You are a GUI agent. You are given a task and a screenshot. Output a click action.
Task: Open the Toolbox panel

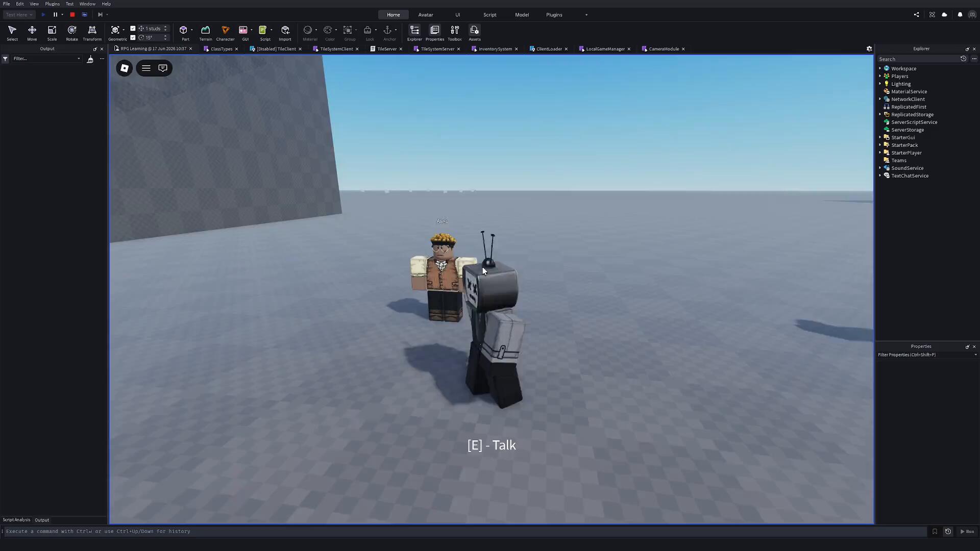pos(454,33)
